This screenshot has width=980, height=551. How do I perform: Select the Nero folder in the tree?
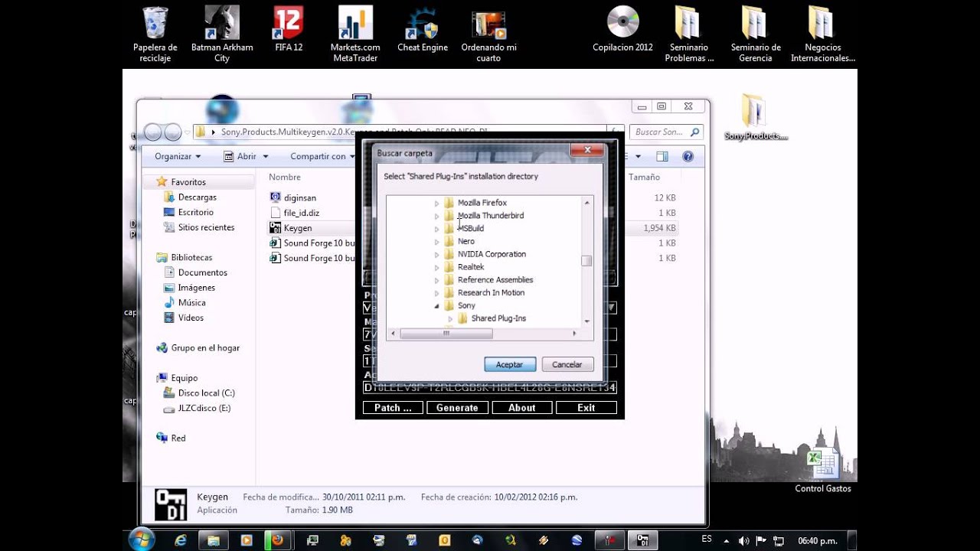[x=465, y=241]
